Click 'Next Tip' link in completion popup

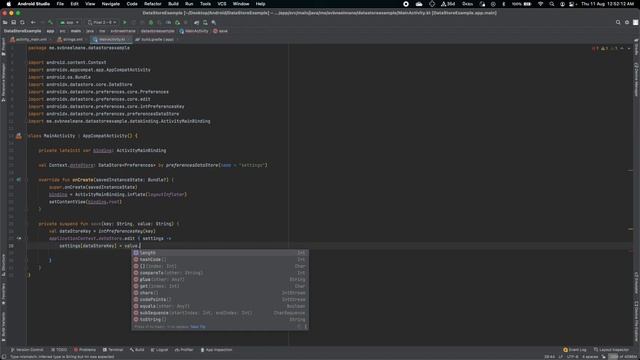pyautogui.click(x=198, y=327)
